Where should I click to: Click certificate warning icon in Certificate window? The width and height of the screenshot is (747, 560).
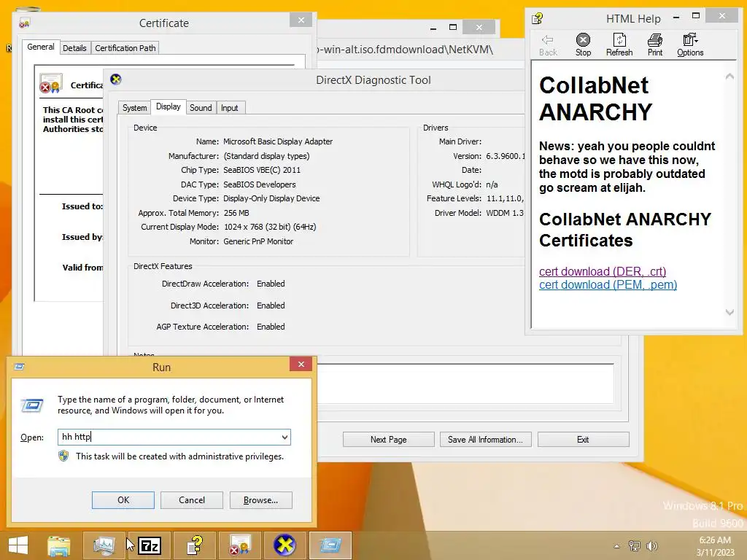coord(50,84)
